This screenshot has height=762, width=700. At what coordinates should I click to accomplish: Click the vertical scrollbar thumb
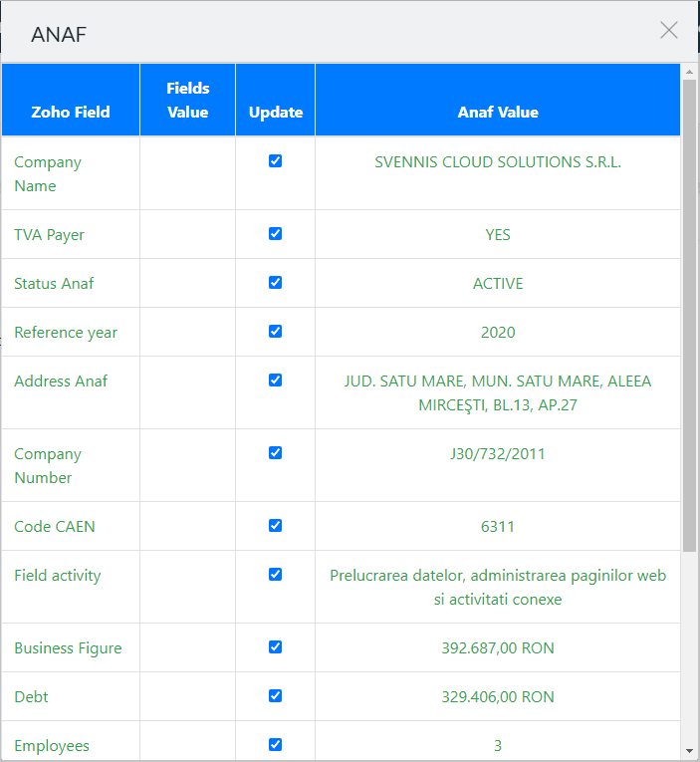point(689,314)
